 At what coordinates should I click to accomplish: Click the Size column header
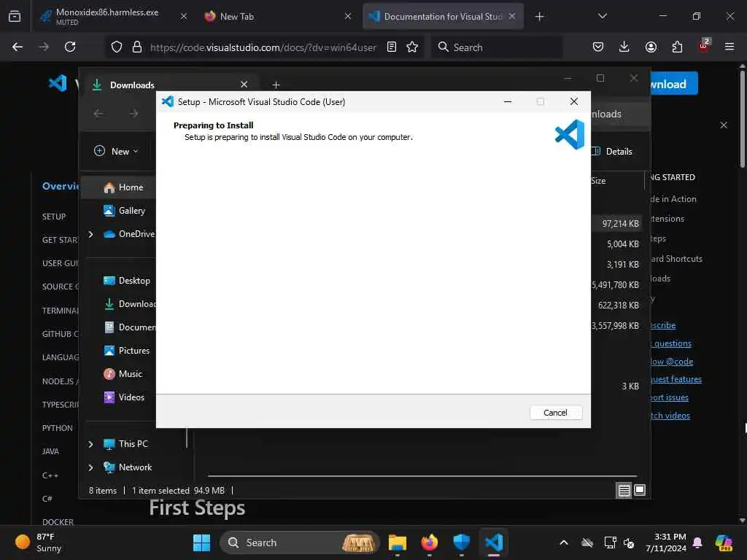pos(598,181)
